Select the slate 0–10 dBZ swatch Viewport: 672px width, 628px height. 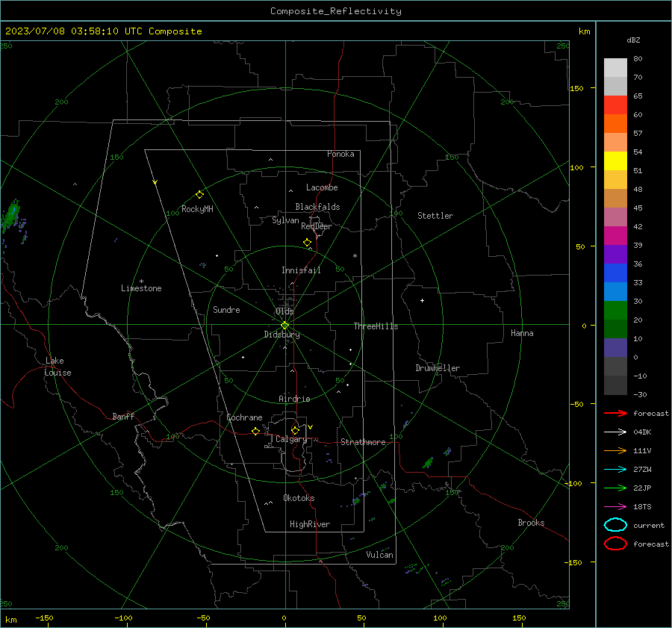tap(615, 348)
